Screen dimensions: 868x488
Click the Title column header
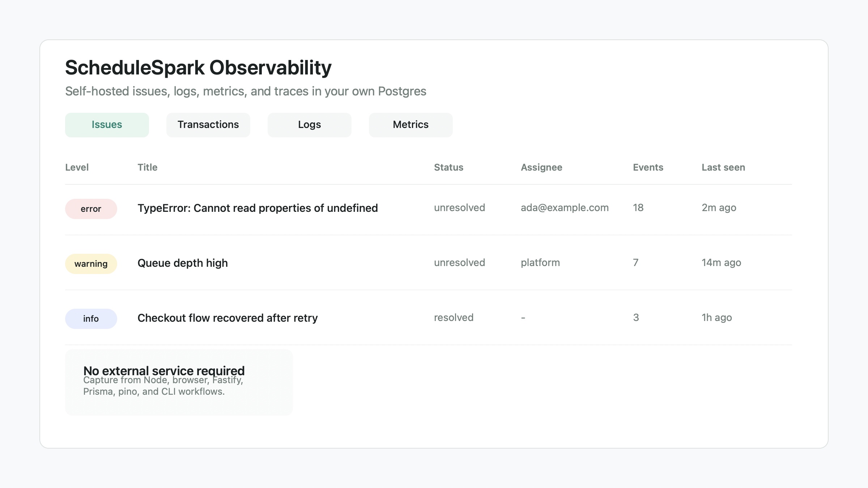pyautogui.click(x=147, y=167)
